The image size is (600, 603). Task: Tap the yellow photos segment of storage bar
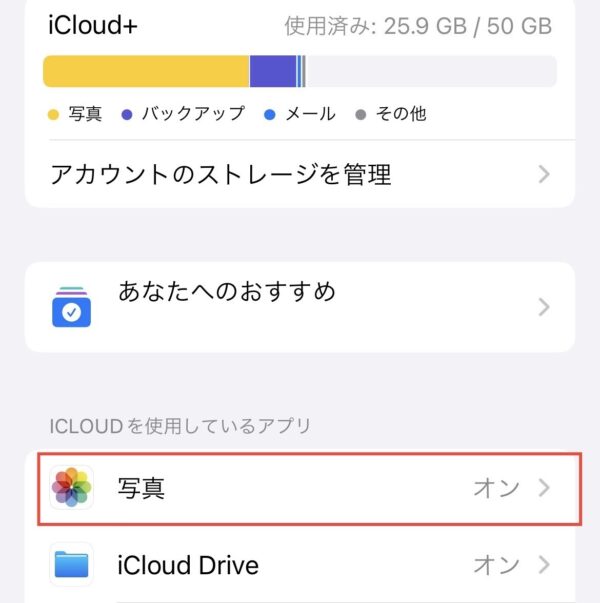[146, 71]
